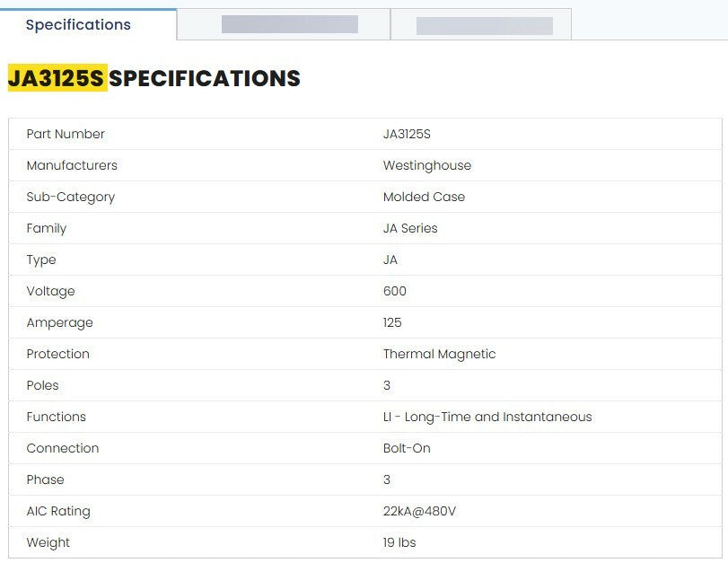This screenshot has width=728, height=563.
Task: Select the Part Number row label
Action: (x=66, y=134)
